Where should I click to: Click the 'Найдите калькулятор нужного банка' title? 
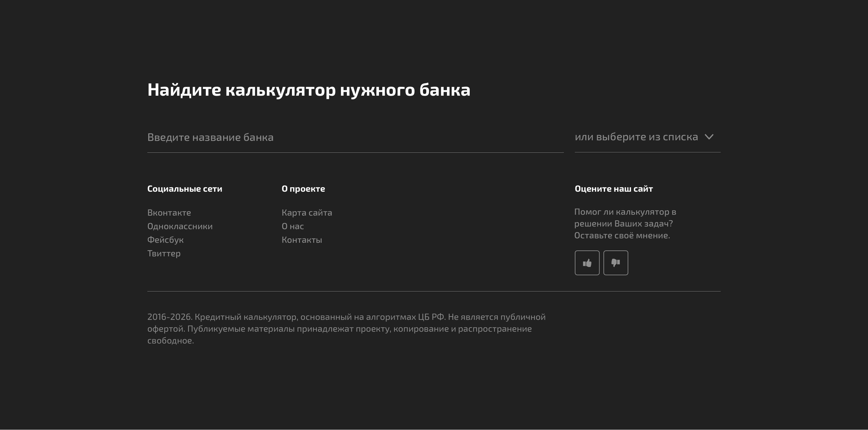(309, 90)
